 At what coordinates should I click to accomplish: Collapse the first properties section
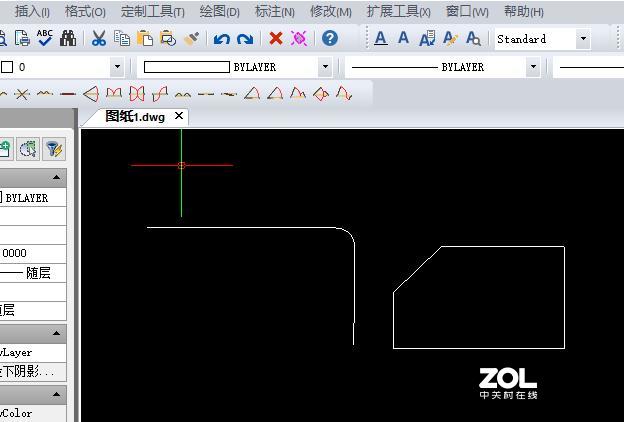point(57,178)
